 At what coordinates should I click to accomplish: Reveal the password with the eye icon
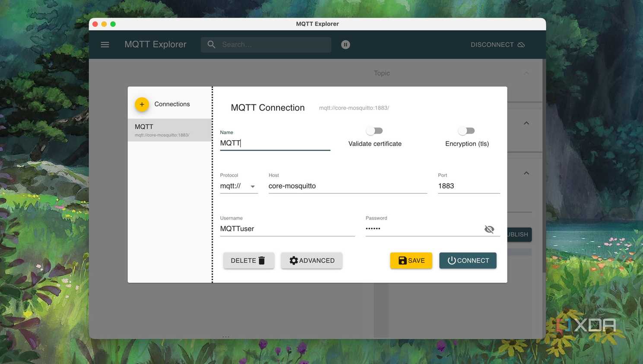coord(489,229)
